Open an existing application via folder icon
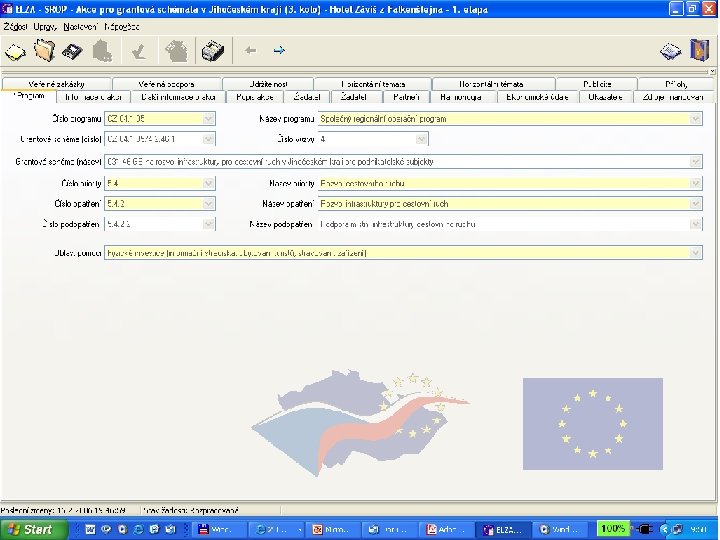Screen dimensions: 720x540 (x=45, y=51)
